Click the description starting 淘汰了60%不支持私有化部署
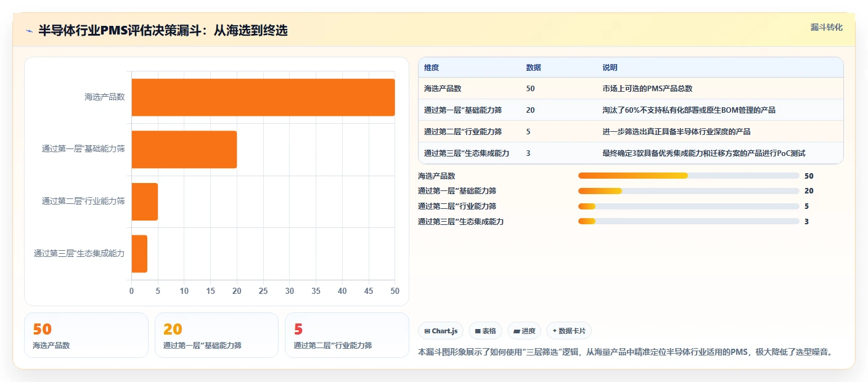Image resolution: width=868 pixels, height=382 pixels. click(689, 110)
